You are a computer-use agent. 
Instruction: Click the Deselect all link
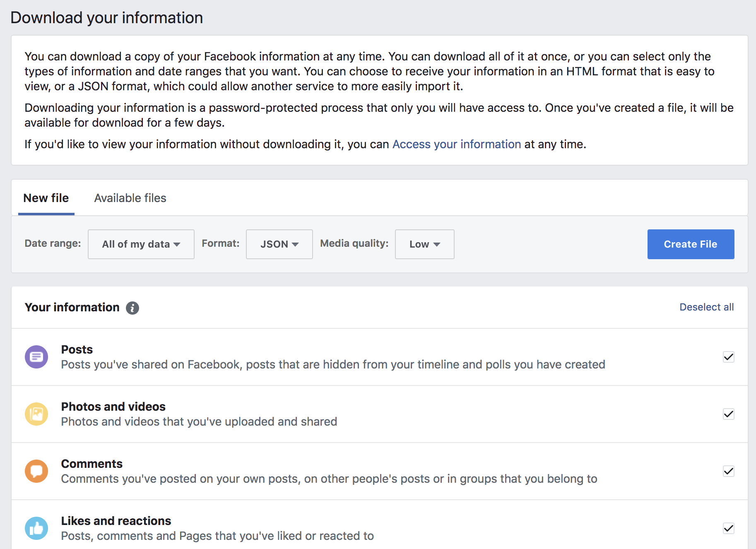coord(707,307)
